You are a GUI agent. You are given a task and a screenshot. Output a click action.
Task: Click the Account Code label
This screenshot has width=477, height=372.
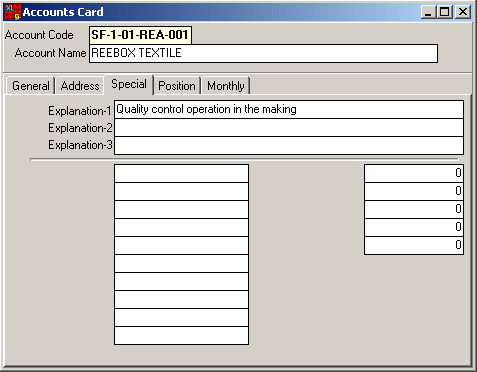coord(39,35)
